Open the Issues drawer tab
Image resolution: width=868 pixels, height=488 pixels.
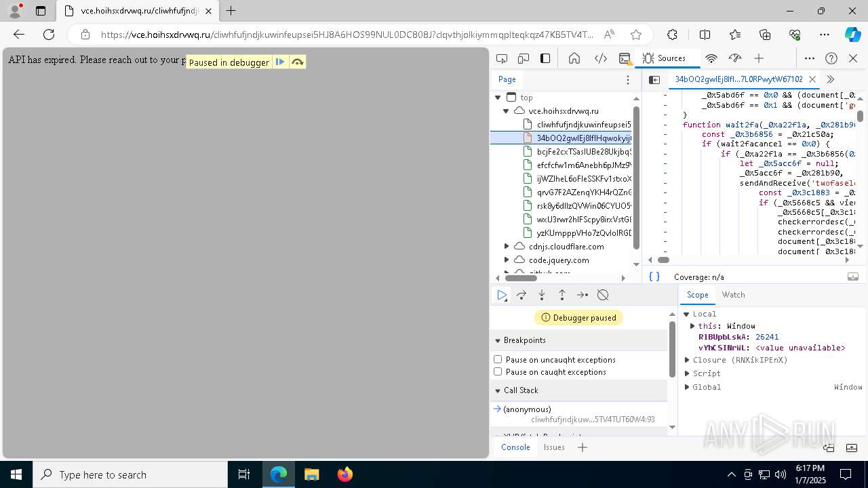(554, 447)
